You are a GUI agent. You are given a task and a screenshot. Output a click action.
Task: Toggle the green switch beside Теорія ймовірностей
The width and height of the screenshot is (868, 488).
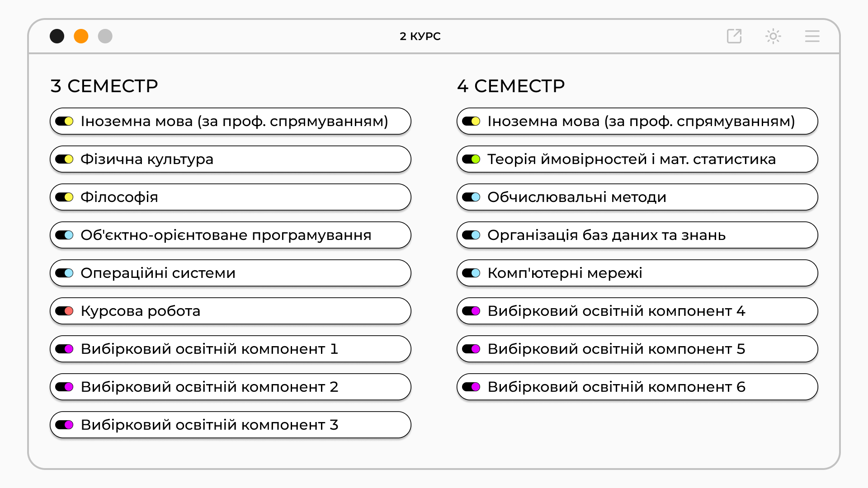(471, 159)
